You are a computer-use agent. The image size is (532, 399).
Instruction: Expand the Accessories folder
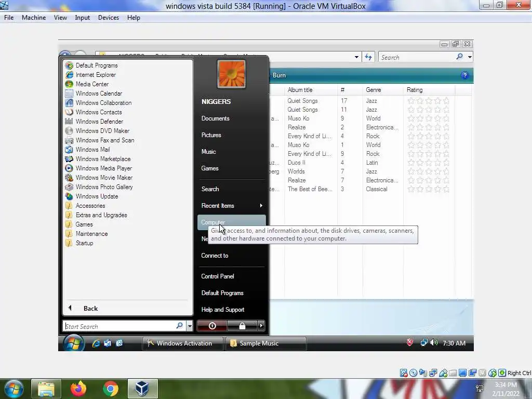85,206
